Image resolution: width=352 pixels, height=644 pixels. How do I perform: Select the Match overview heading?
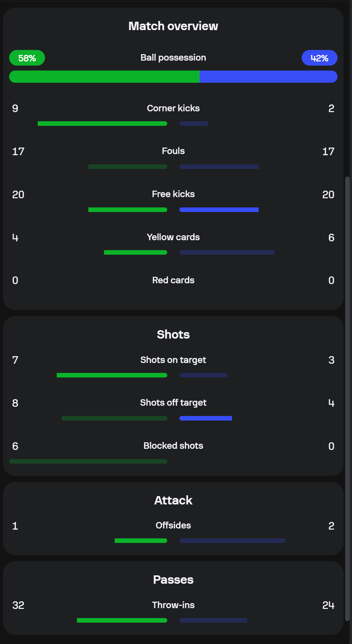tap(173, 26)
